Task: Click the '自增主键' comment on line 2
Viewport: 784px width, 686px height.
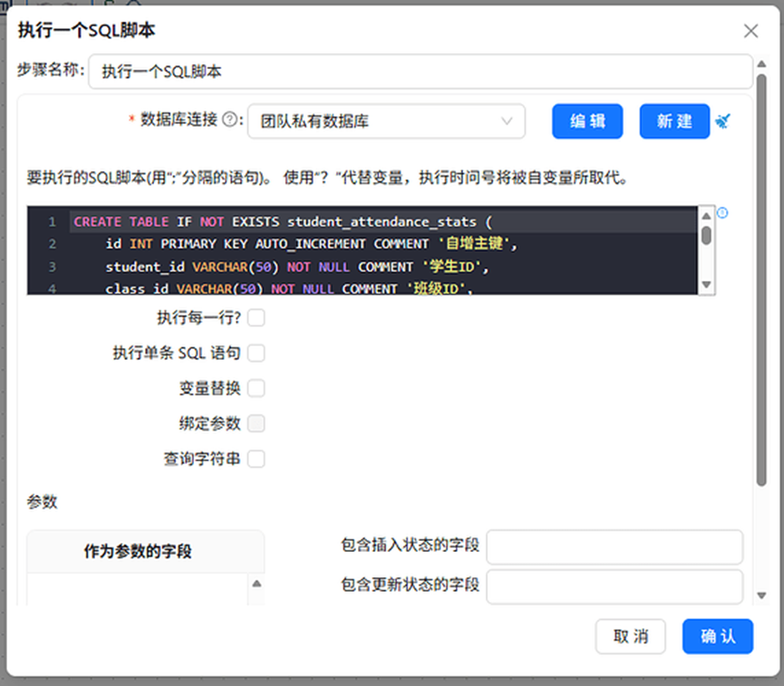Action: coord(473,244)
